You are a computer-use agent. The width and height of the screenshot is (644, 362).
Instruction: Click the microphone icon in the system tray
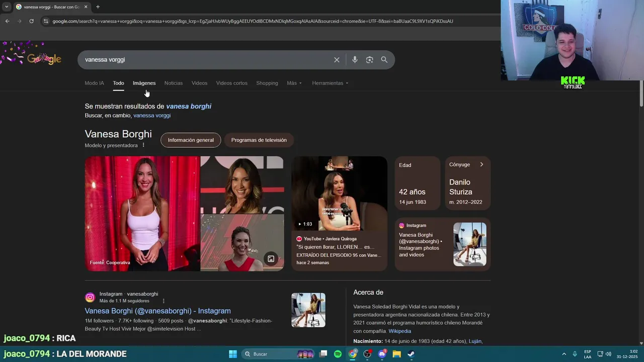tap(575, 354)
